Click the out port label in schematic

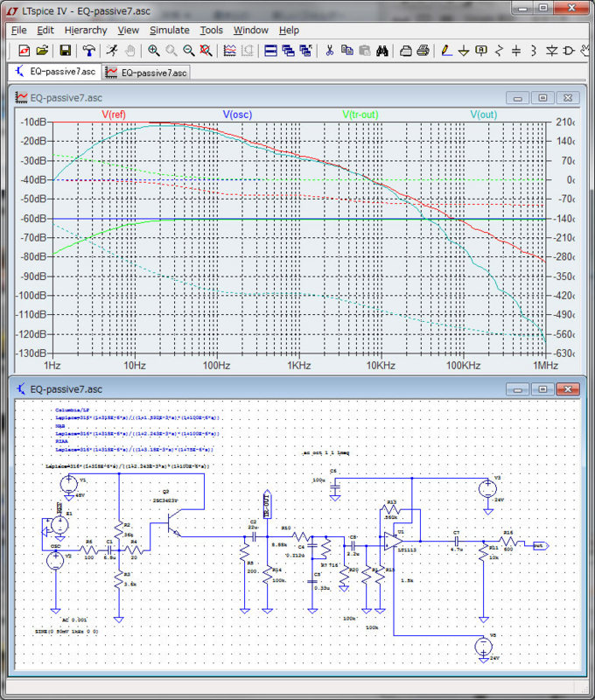pyautogui.click(x=541, y=545)
